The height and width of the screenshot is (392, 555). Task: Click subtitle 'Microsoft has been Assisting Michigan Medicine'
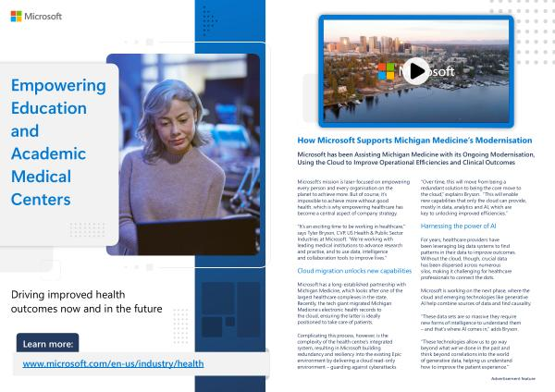click(x=416, y=158)
